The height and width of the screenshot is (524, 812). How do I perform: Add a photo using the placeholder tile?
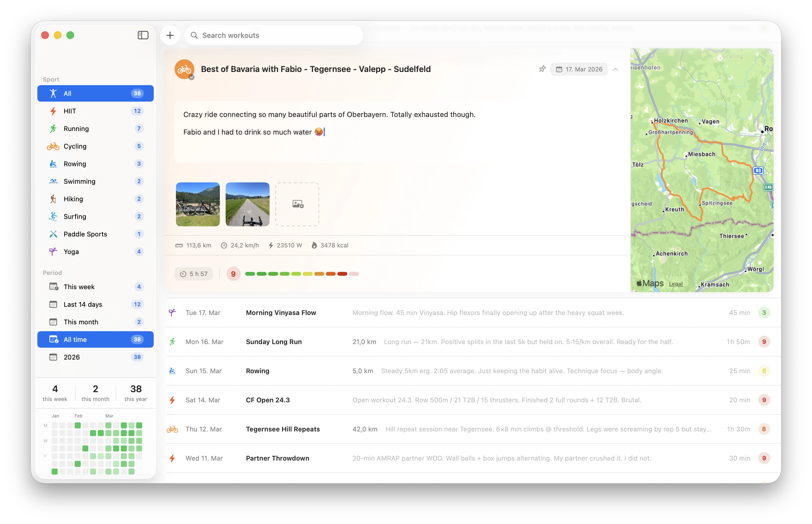pos(297,204)
